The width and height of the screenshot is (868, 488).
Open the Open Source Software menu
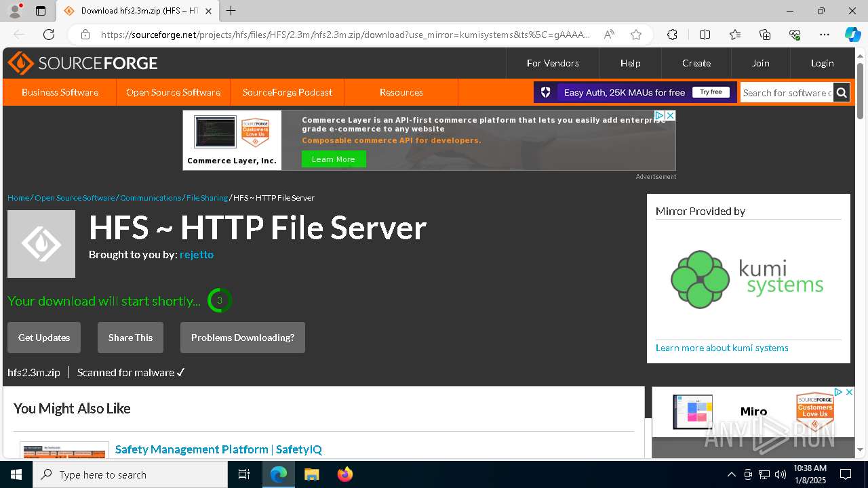(x=173, y=92)
